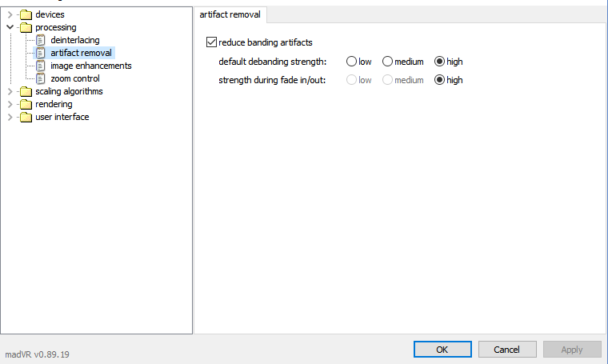Open the artifact removal tree item
608x364 pixels.
[x=81, y=53]
